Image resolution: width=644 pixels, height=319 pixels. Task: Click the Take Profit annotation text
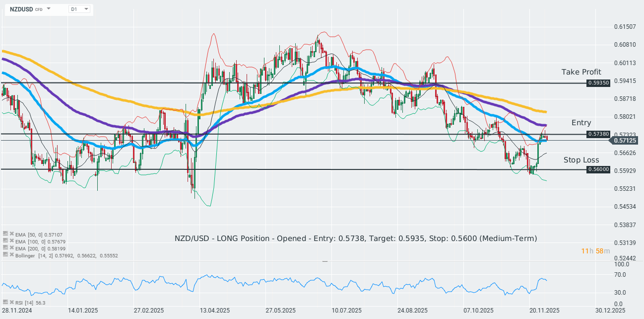tap(581, 72)
